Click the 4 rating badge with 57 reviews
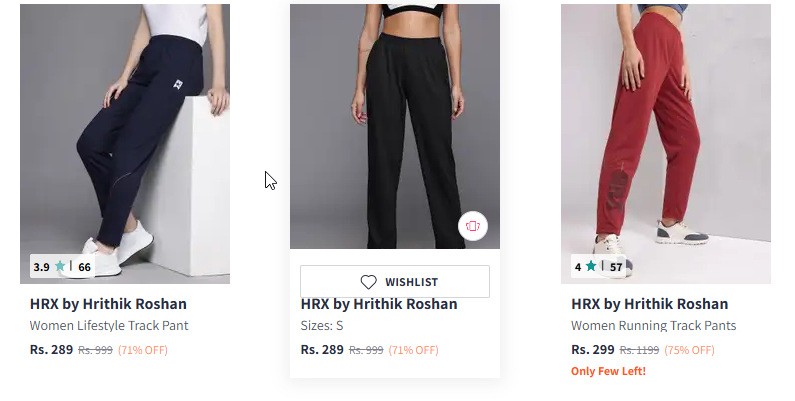The image size is (795, 401). pyautogui.click(x=598, y=267)
